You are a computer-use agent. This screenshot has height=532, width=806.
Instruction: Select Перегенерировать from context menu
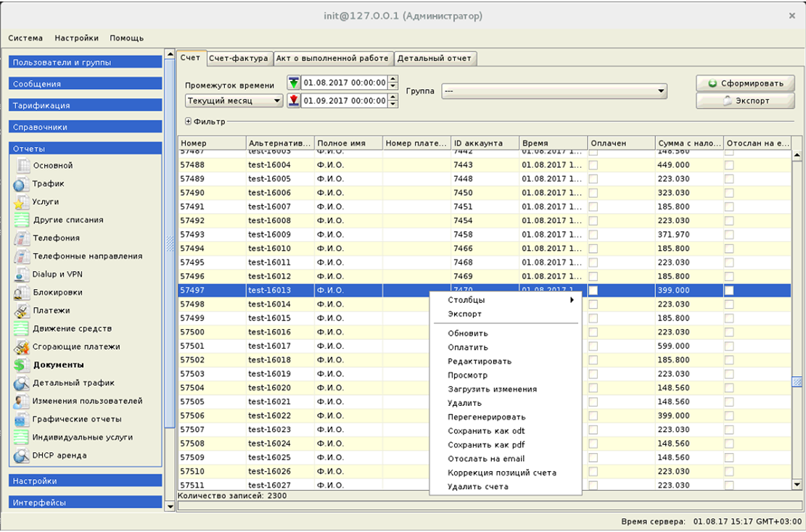[506, 417]
